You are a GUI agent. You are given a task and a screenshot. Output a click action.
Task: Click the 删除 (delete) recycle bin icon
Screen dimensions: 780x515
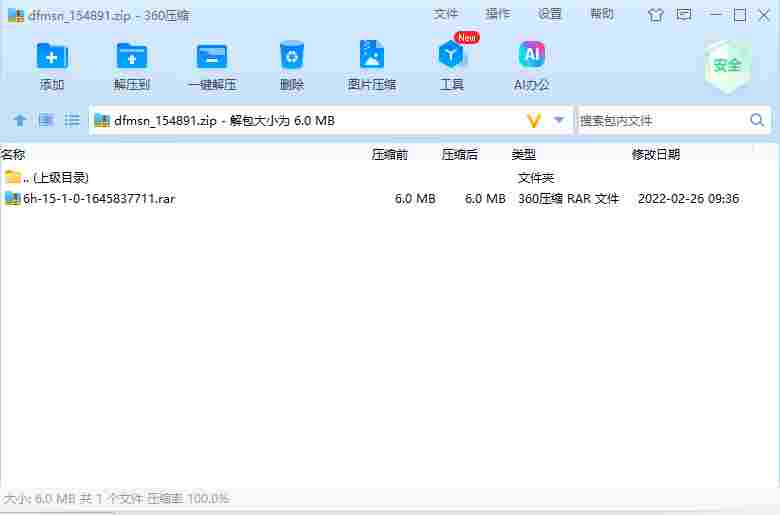292,55
